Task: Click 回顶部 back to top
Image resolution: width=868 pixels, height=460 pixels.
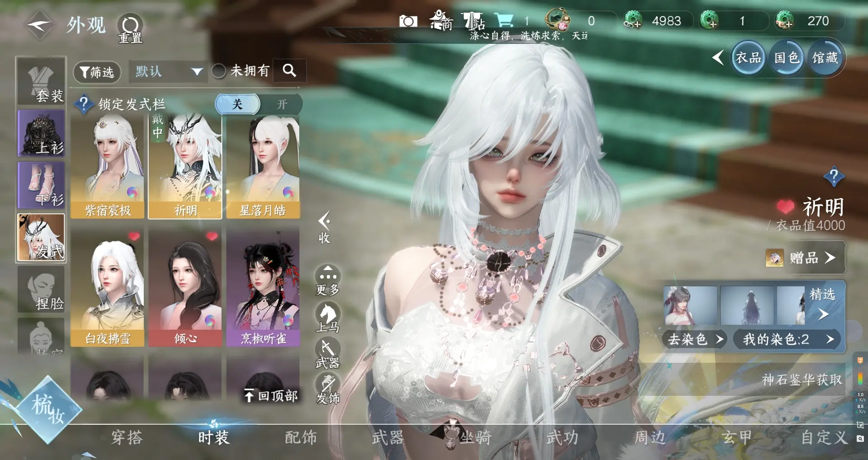Action: click(271, 396)
